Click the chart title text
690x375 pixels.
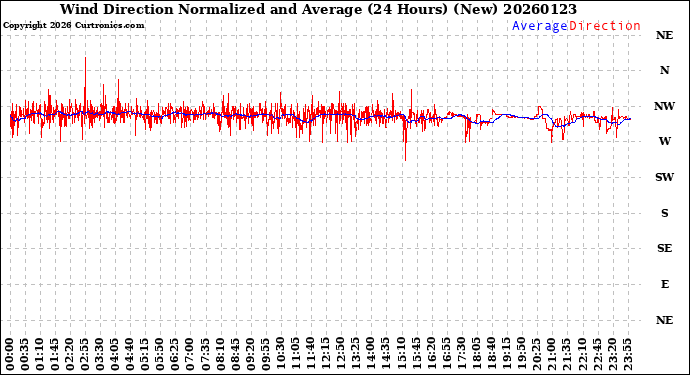(x=318, y=9)
